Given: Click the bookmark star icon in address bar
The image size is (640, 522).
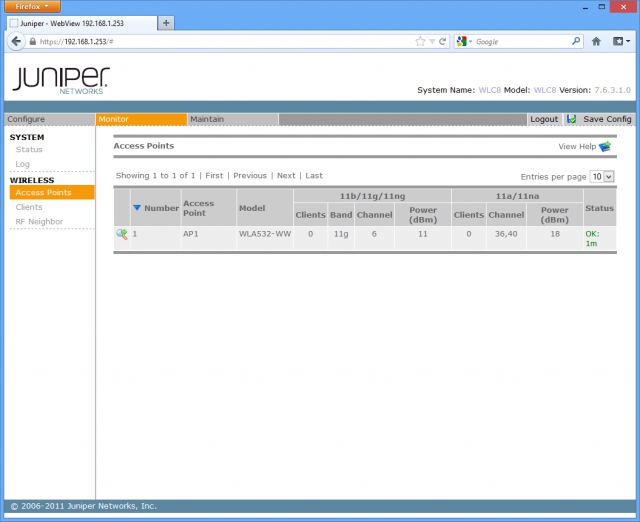Looking at the screenshot, I should [x=420, y=41].
